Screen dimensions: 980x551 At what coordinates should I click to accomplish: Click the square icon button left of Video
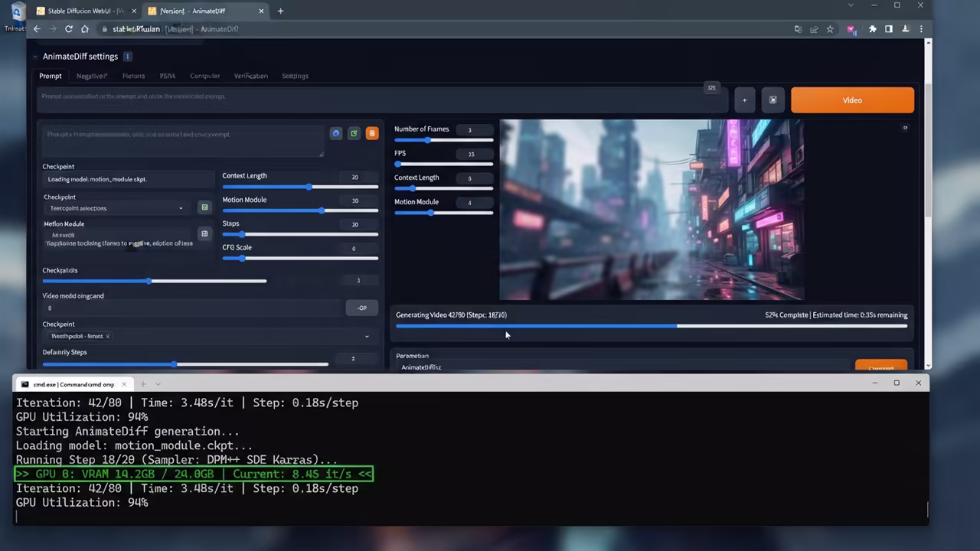coord(773,100)
